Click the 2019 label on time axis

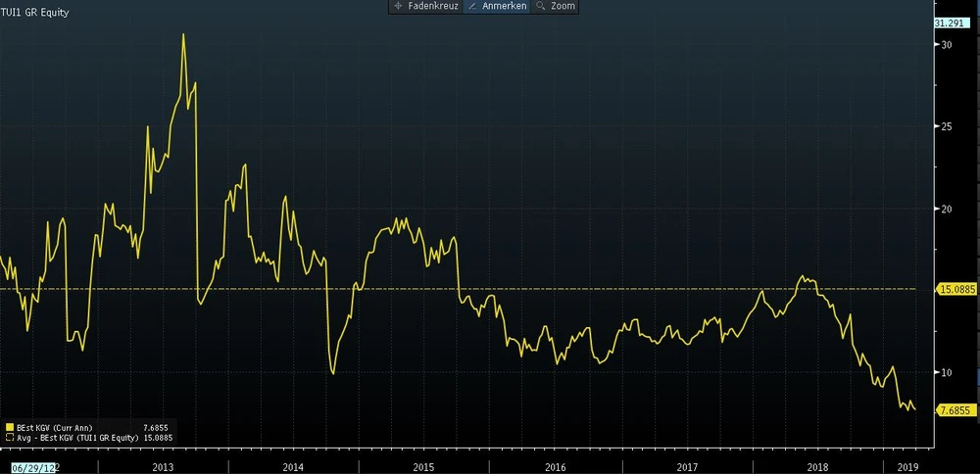tap(908, 467)
